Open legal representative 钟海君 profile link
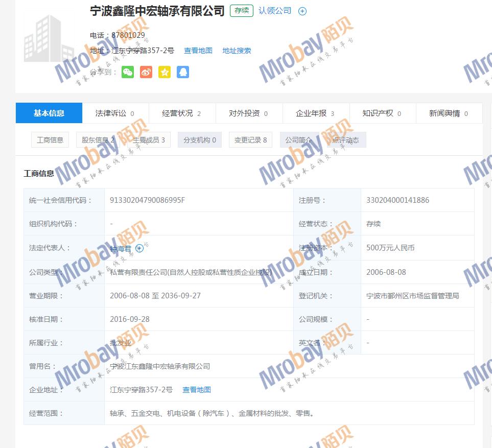This screenshot has height=448, width=492. [x=121, y=249]
